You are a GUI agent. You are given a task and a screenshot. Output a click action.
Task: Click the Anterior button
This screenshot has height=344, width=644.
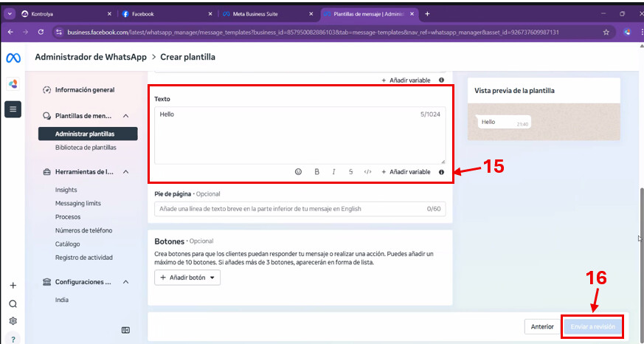(542, 326)
